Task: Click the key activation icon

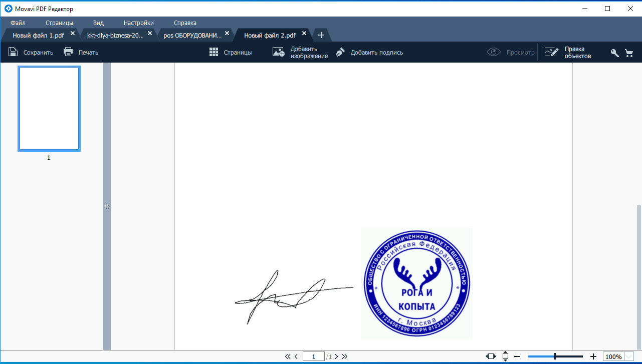Action: [615, 53]
